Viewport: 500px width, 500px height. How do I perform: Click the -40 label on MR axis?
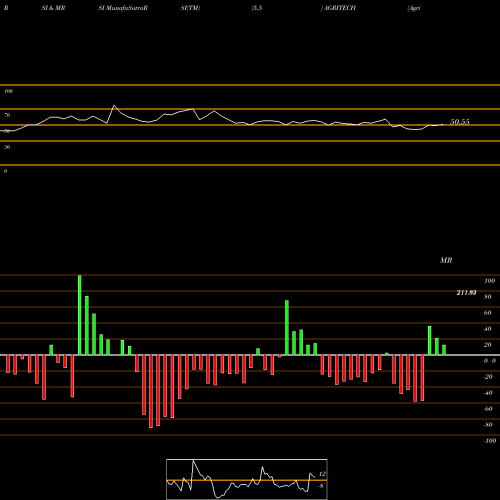click(x=488, y=393)
